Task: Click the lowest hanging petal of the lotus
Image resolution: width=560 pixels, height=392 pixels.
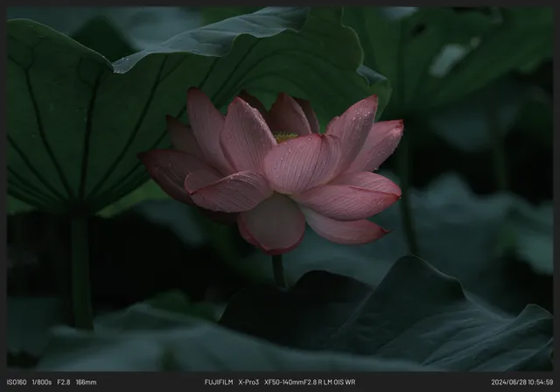Action: 273,225
